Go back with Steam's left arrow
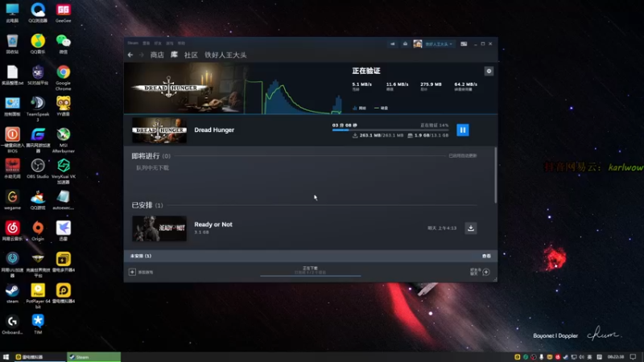This screenshot has height=362, width=644. click(x=130, y=55)
